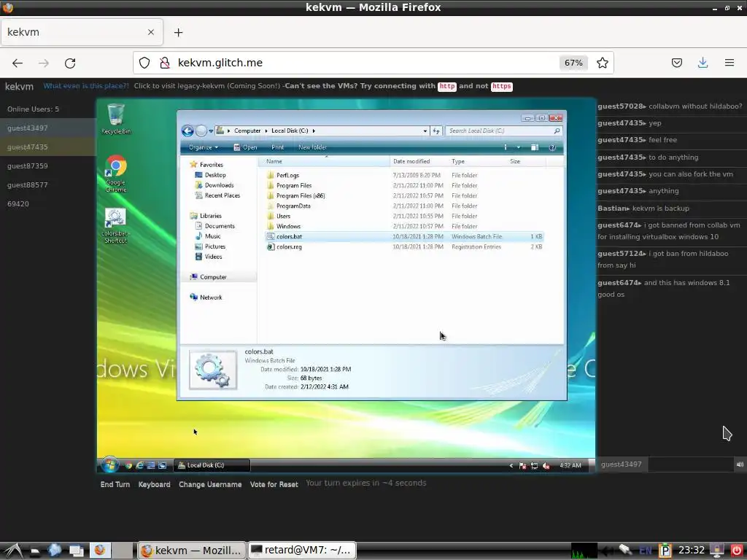Close the kekvm tab

pyautogui.click(x=150, y=32)
